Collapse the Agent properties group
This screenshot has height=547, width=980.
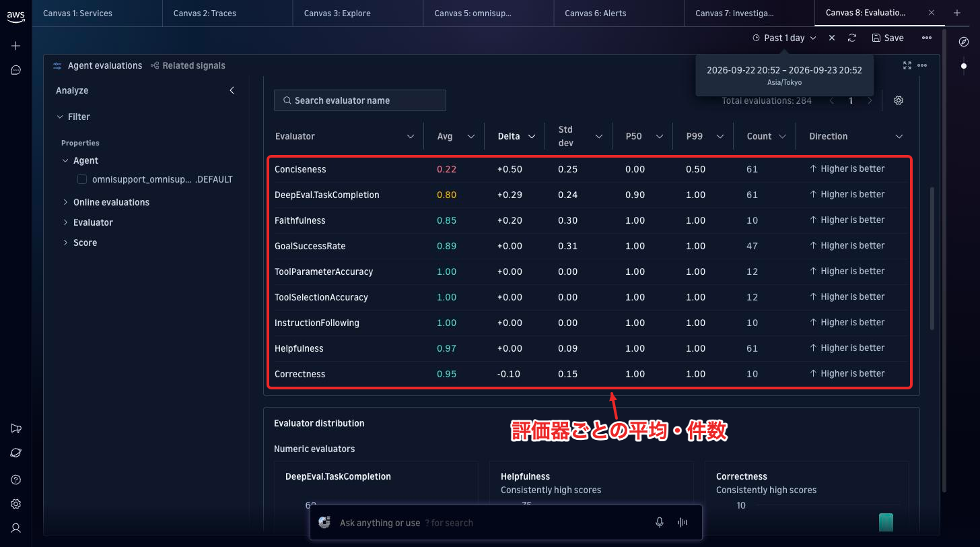65,160
